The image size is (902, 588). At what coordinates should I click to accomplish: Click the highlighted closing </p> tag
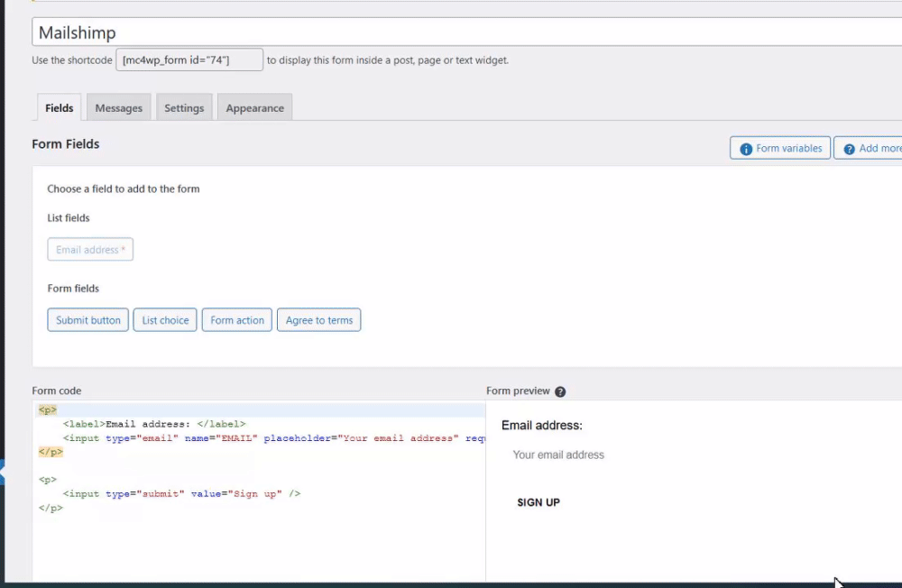pyautogui.click(x=51, y=452)
